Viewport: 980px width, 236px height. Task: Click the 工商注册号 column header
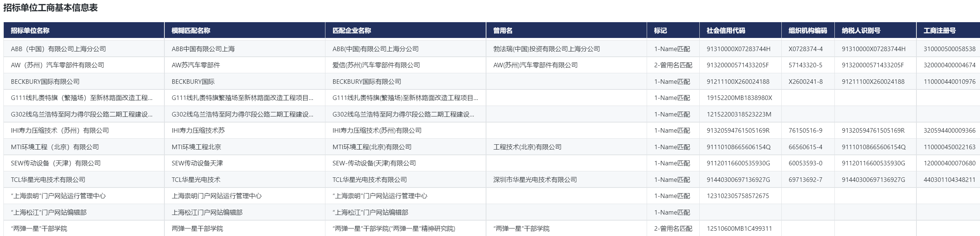coord(948,30)
